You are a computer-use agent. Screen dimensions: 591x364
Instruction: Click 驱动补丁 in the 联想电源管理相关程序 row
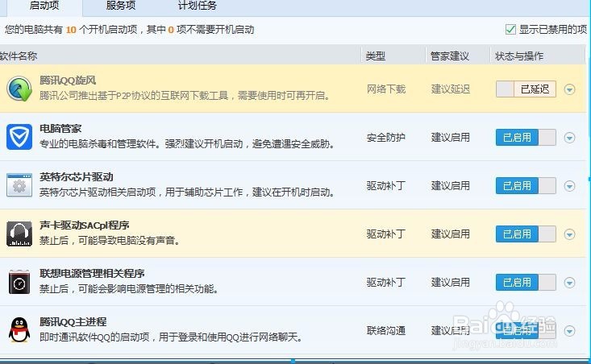click(386, 283)
